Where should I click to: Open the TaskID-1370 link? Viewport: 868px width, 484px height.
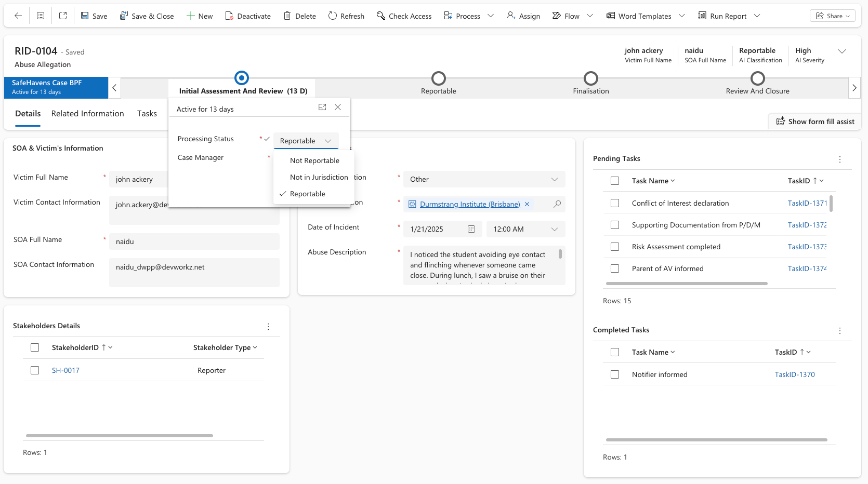point(794,374)
